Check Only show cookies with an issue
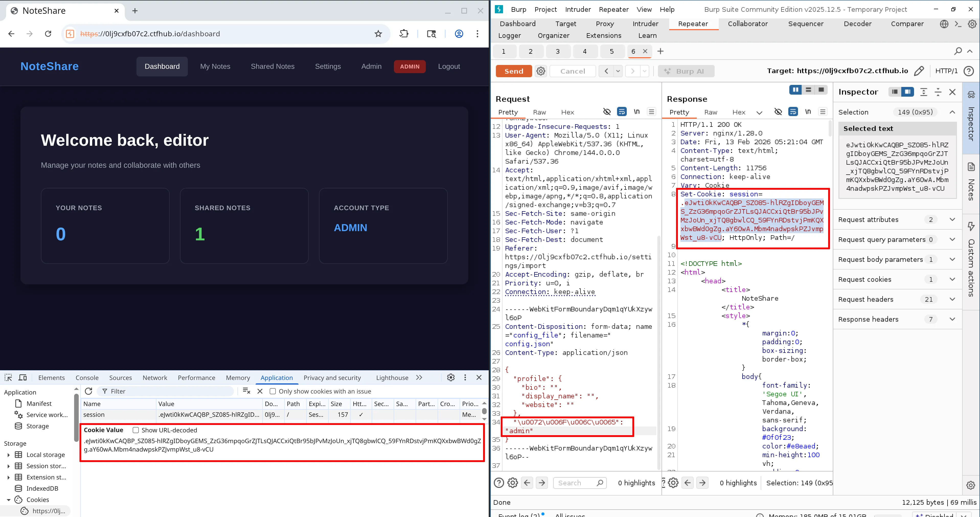Viewport: 980px width, 517px height. [273, 391]
